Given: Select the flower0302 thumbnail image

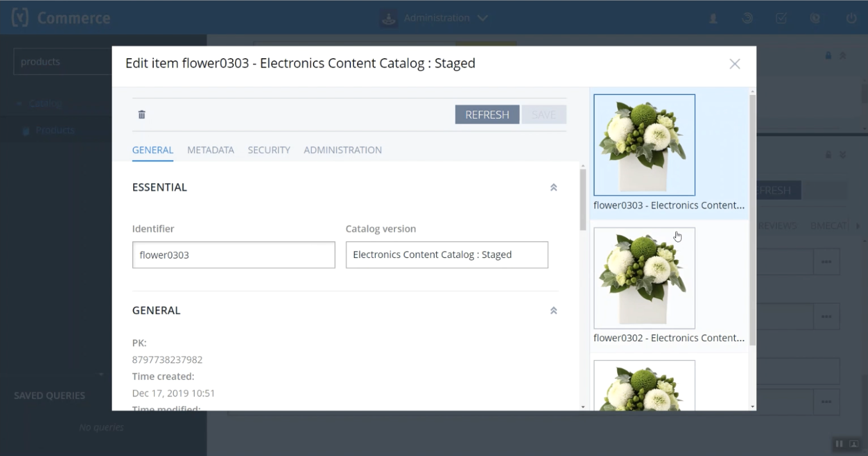Looking at the screenshot, I should pos(644,278).
